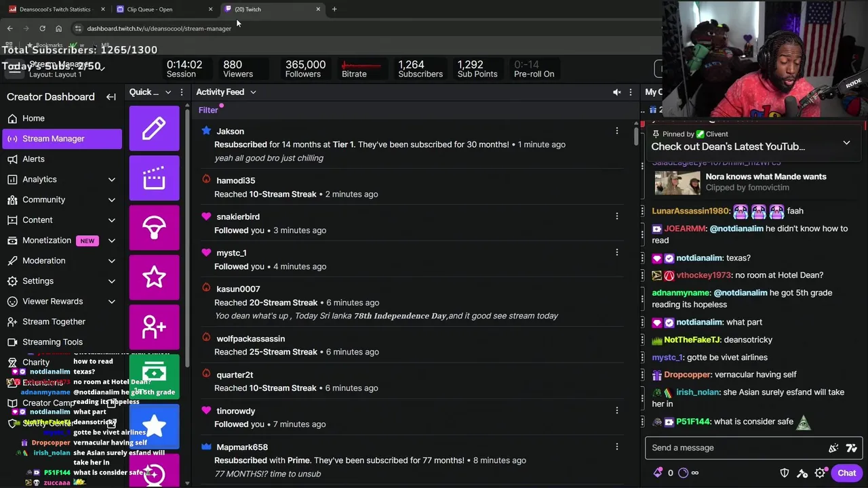Open options menu for mystc_1 follow

point(616,252)
